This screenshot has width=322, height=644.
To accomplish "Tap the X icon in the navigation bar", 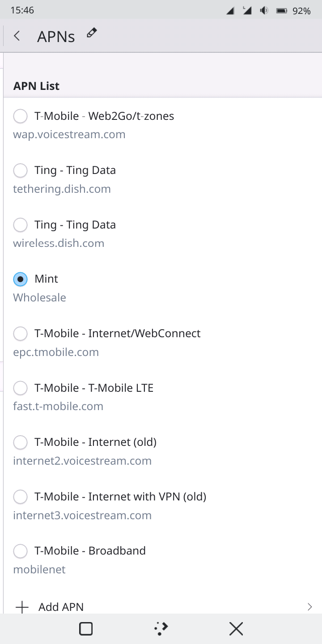I will point(236,629).
